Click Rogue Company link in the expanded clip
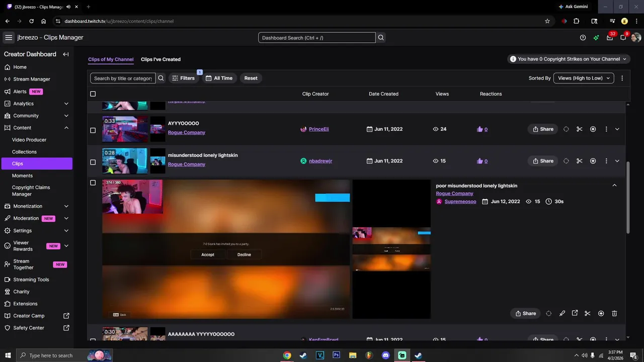This screenshot has height=362, width=644. 454,194
